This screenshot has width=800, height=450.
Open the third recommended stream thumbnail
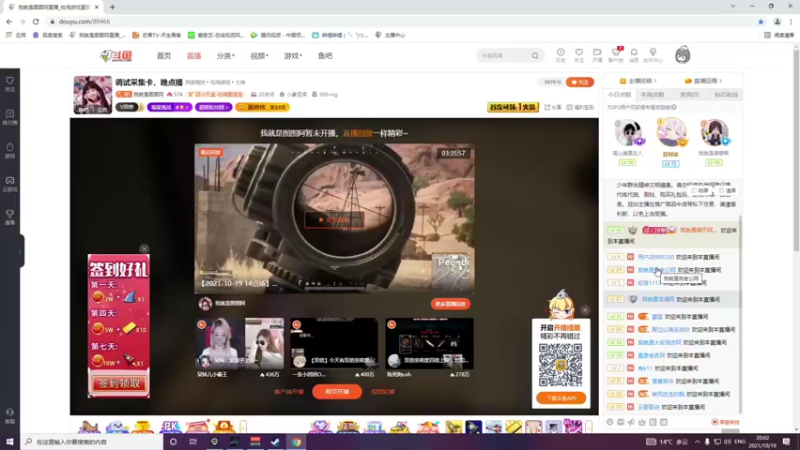coord(429,343)
